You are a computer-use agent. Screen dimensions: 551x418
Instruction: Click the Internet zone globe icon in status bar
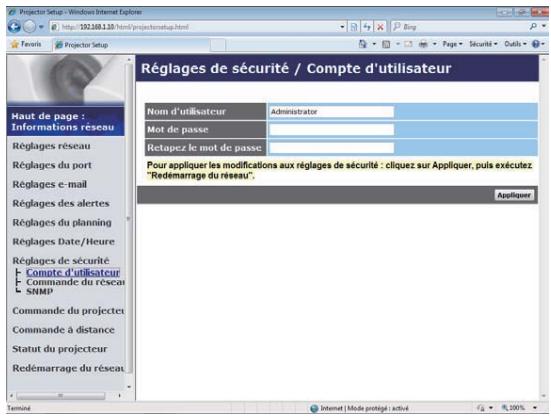click(x=314, y=408)
